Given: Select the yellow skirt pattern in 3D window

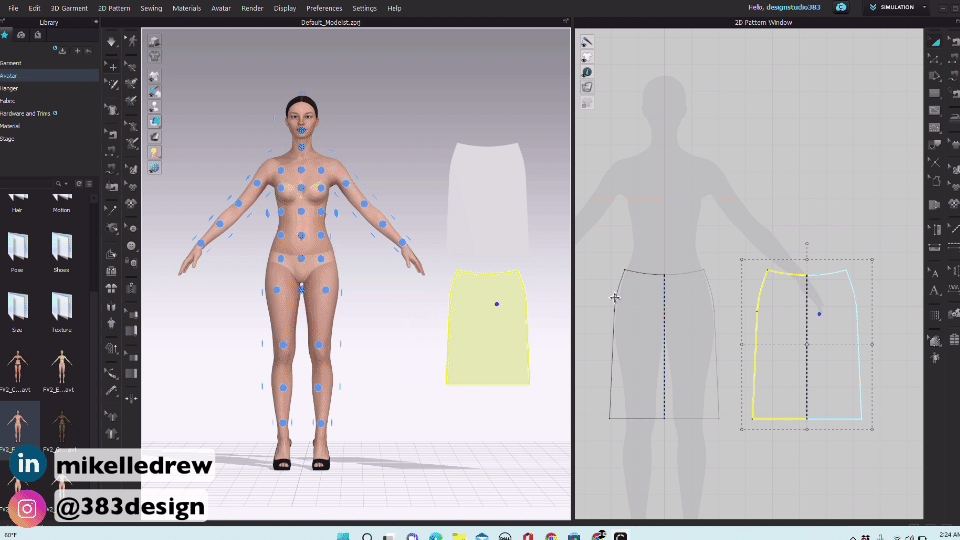Looking at the screenshot, I should click(487, 328).
